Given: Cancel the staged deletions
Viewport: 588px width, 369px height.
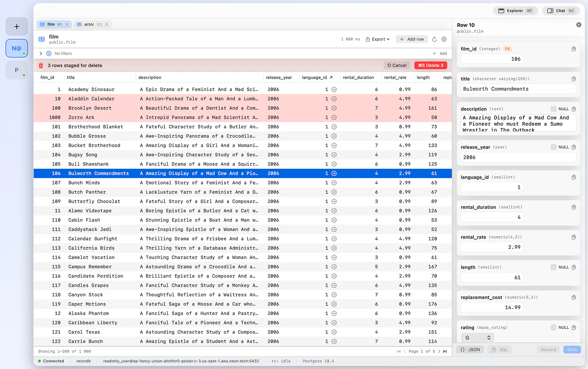Looking at the screenshot, I should pos(397,65).
